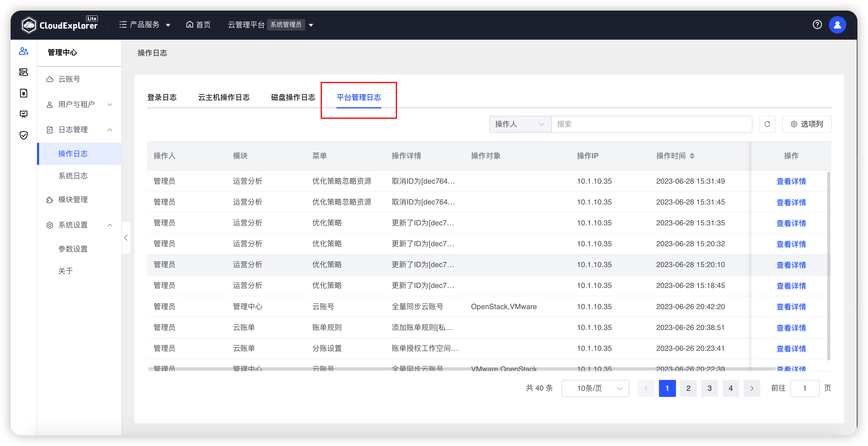Open 选项列 column settings
Image resolution: width=868 pixels, height=446 pixels.
pyautogui.click(x=806, y=124)
